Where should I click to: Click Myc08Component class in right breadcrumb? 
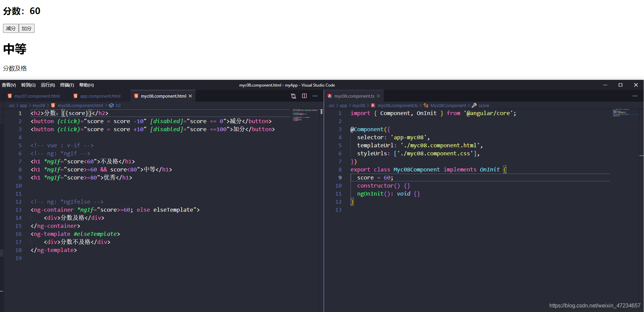pyautogui.click(x=448, y=106)
